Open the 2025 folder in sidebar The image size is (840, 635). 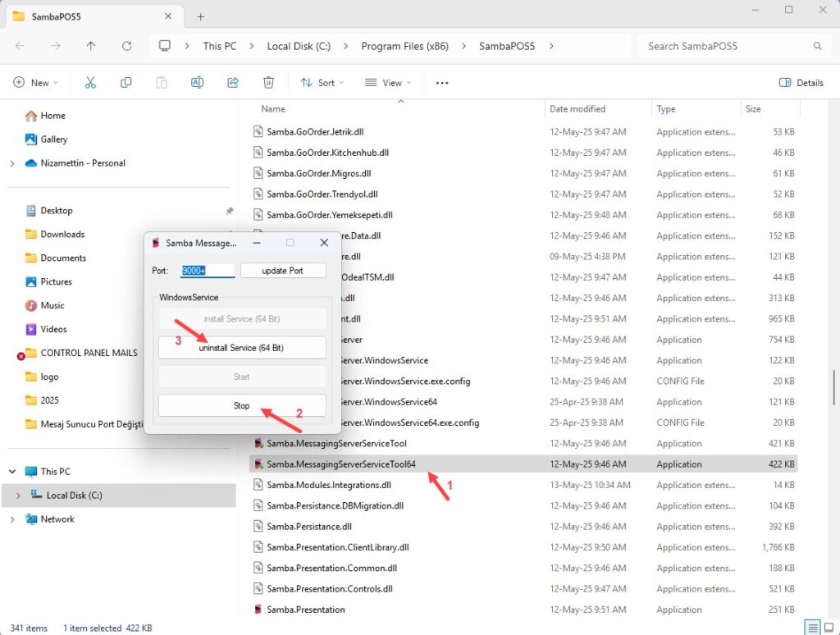[42, 400]
